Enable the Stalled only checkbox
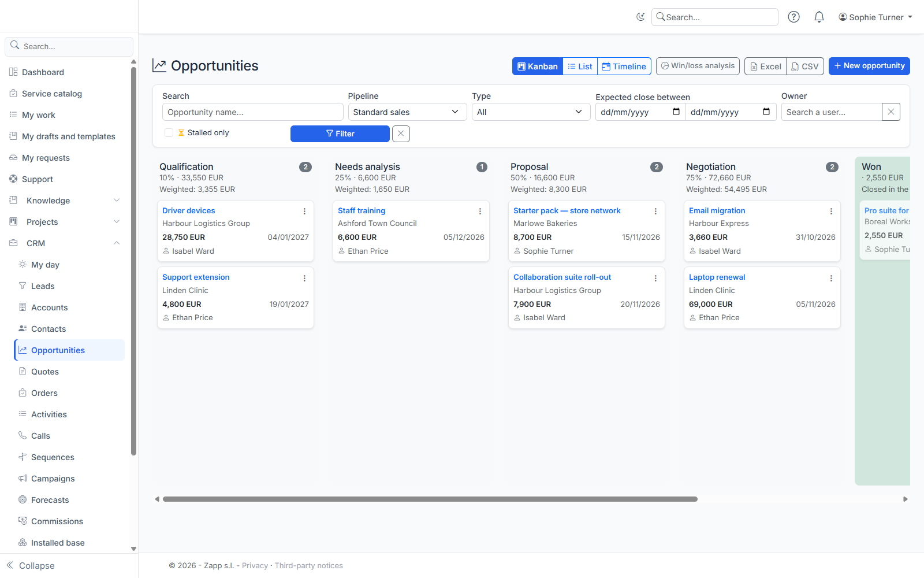Viewport: 924px width, 578px height. click(169, 132)
